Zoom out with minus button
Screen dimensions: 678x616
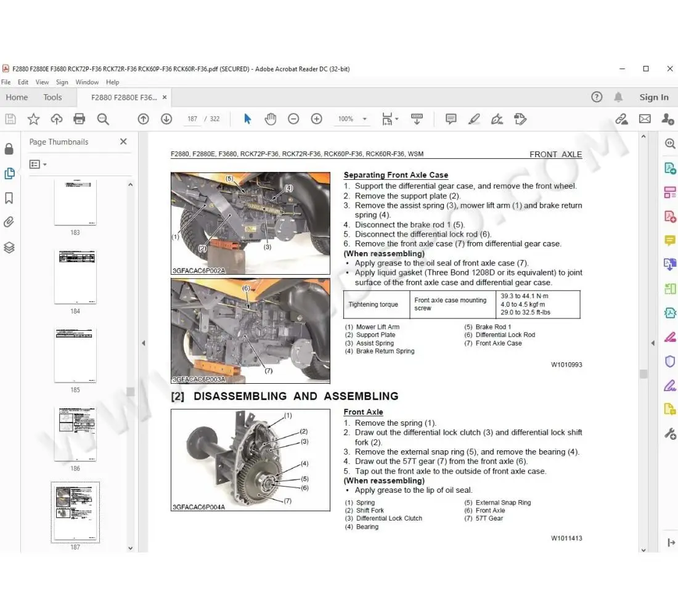[293, 119]
